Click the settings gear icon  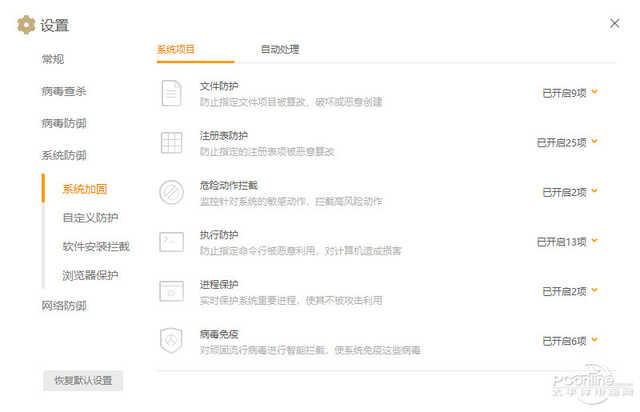(26, 25)
